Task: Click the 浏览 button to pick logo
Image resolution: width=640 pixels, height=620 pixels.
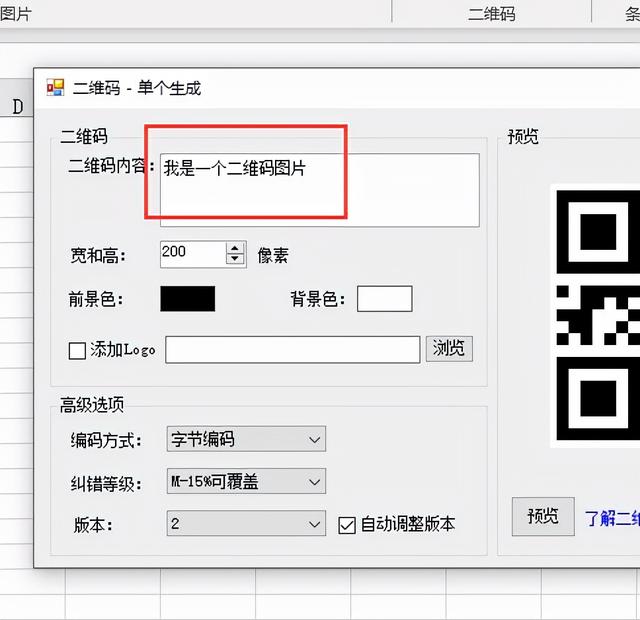Action: pos(449,349)
